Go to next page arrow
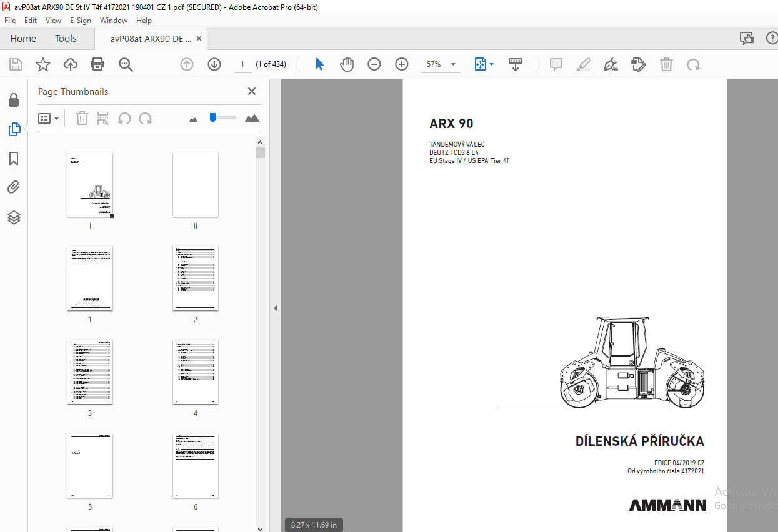The image size is (778, 532). tap(214, 64)
